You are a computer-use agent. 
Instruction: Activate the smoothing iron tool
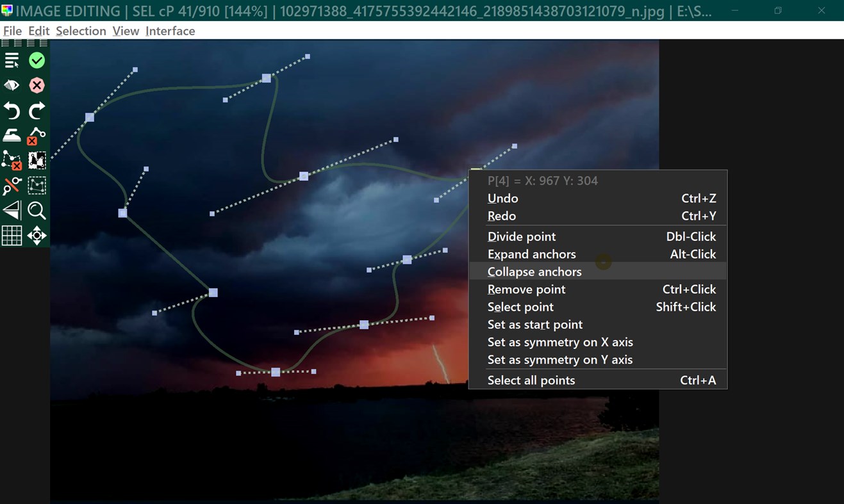[12, 135]
